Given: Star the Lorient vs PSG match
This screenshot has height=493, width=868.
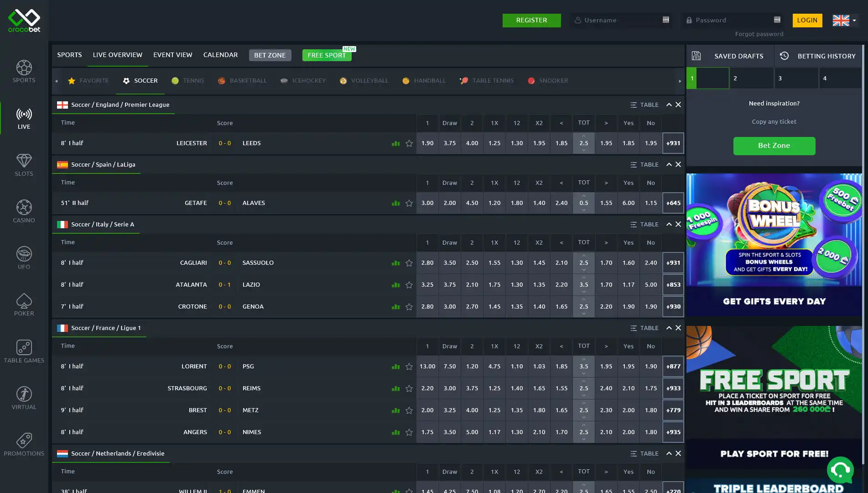Looking at the screenshot, I should coord(409,367).
